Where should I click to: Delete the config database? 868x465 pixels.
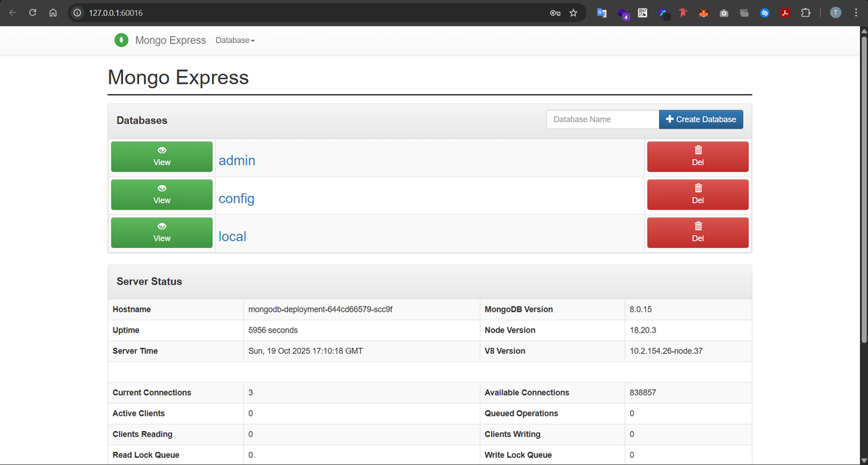tap(698, 195)
